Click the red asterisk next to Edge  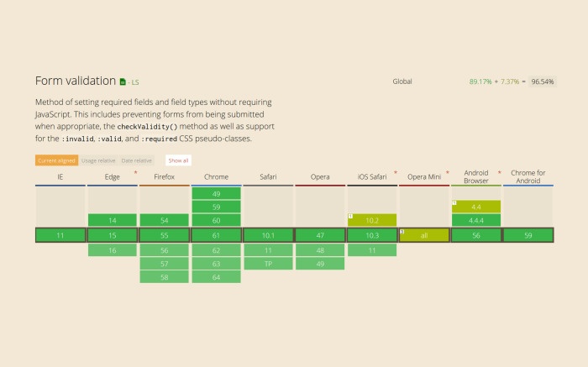point(136,172)
